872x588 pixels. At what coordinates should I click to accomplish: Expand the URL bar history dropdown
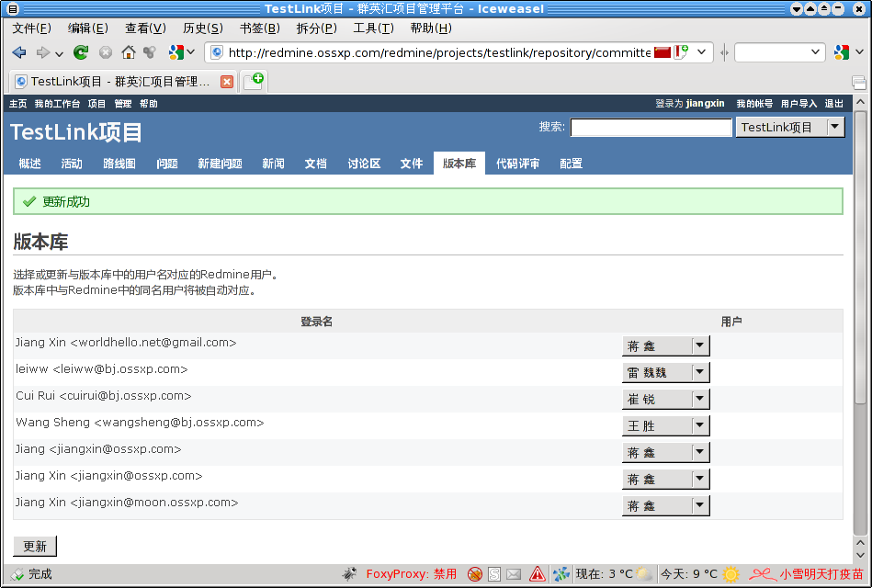[x=702, y=52]
